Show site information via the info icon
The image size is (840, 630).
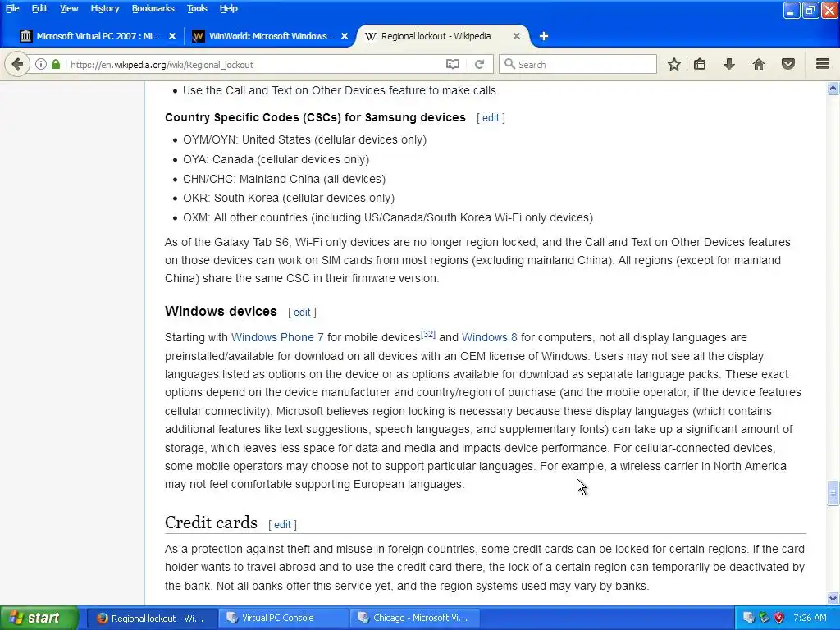pyautogui.click(x=41, y=64)
